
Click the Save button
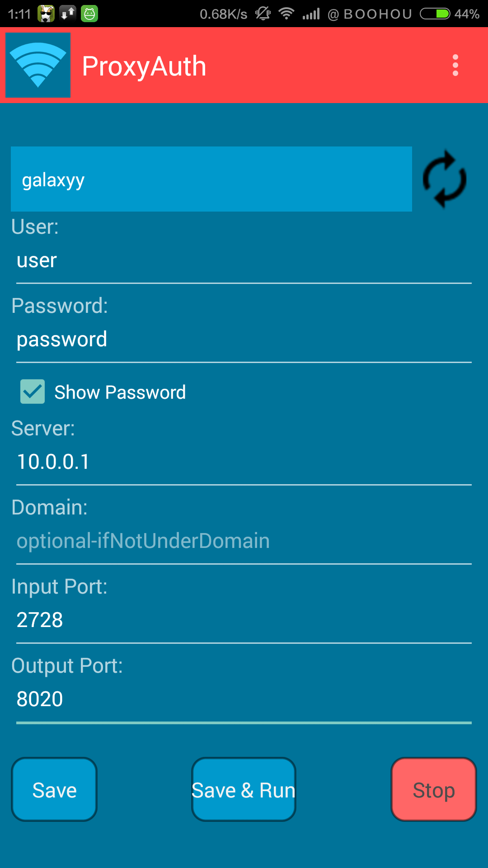(x=53, y=789)
